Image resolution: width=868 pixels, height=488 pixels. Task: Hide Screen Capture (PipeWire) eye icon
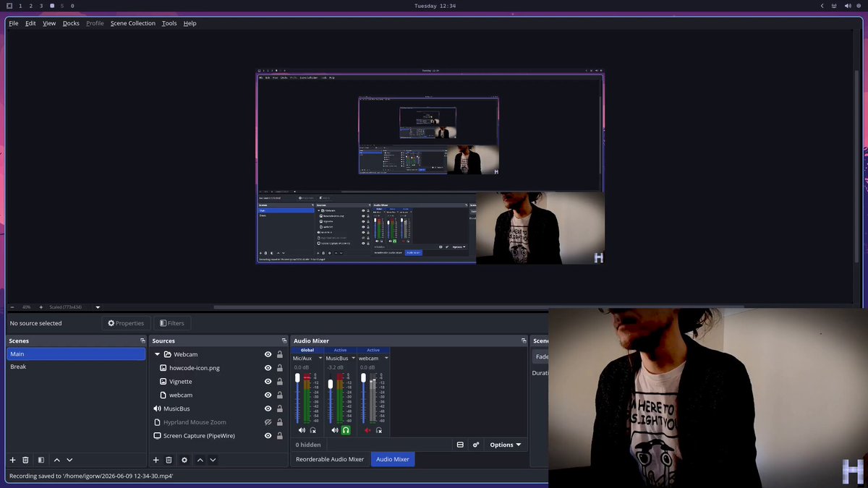(x=268, y=436)
